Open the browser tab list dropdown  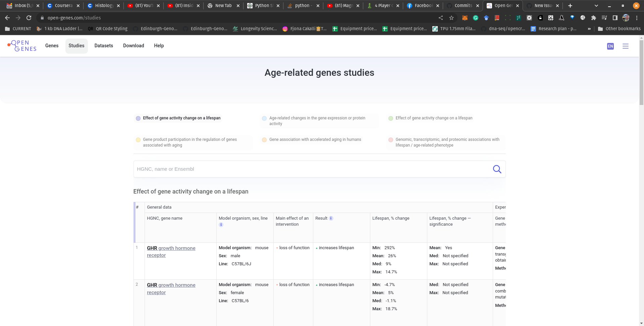coord(596,5)
